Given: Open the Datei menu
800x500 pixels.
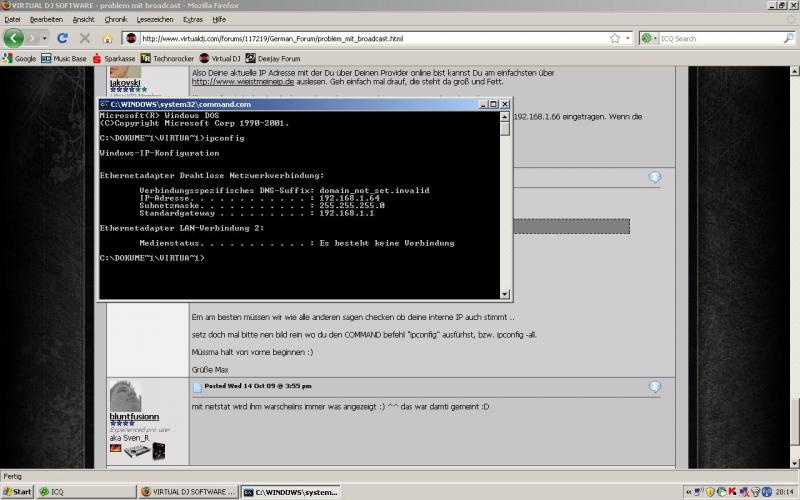Looking at the screenshot, I should 12,19.
